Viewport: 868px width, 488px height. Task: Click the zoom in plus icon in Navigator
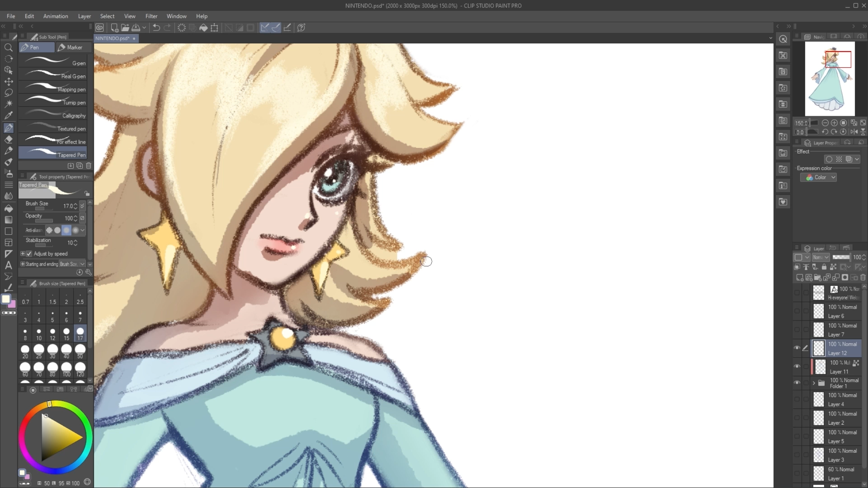coord(834,123)
